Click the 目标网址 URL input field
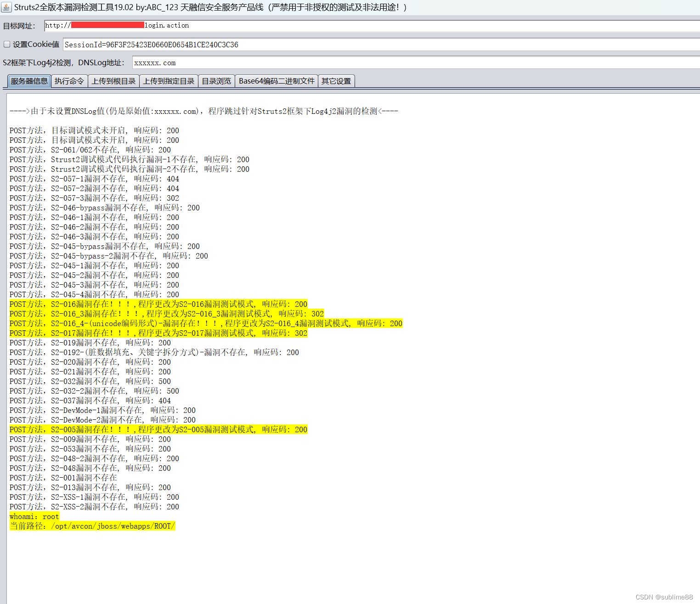Viewport: 700px width, 604px height. (x=372, y=26)
